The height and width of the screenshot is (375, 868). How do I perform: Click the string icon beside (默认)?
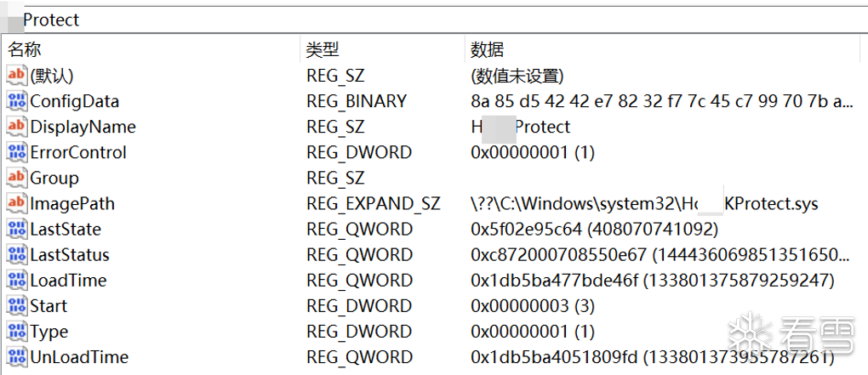tap(16, 76)
